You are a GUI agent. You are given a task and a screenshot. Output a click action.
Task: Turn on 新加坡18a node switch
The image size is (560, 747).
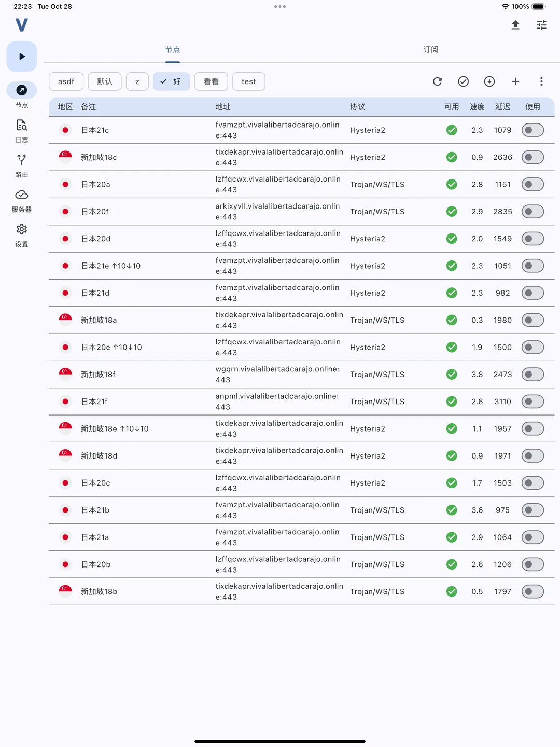[x=533, y=320]
